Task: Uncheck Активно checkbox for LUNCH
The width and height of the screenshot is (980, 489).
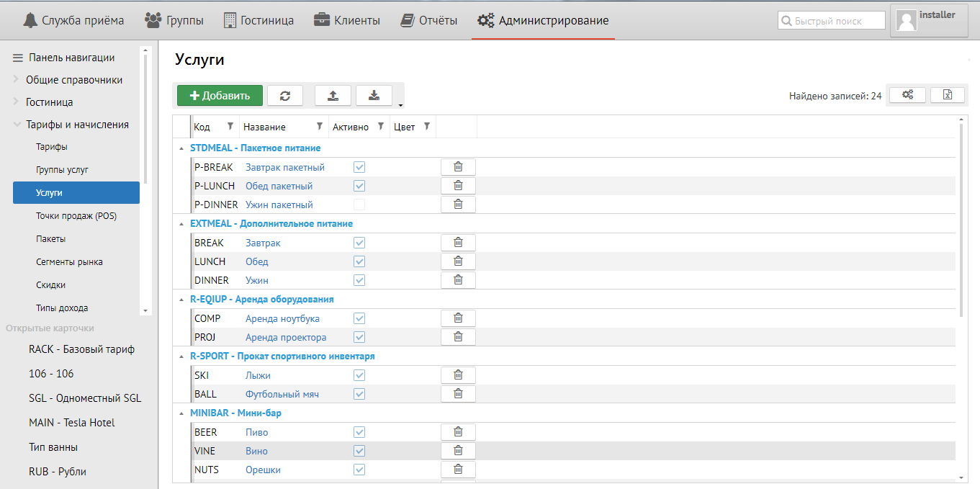Action: pyautogui.click(x=359, y=261)
